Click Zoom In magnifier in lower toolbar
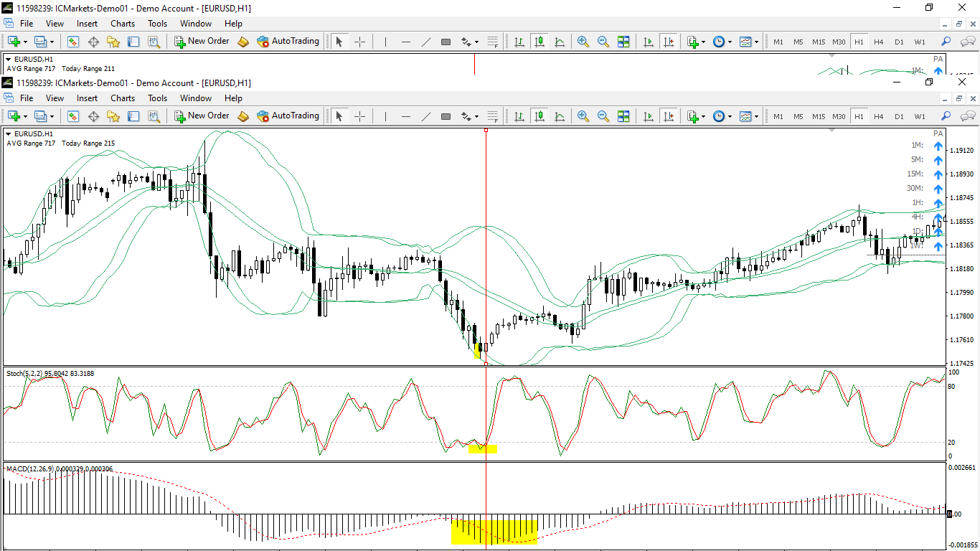 coord(583,116)
